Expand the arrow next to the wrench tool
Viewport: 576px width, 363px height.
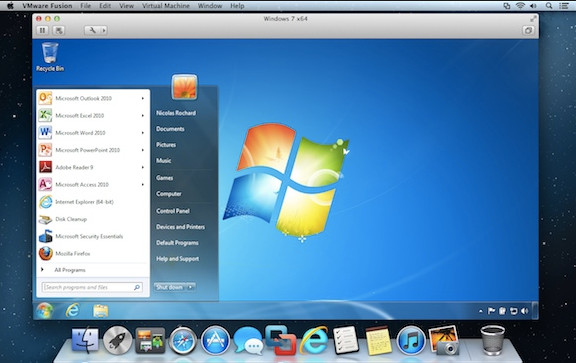click(x=104, y=30)
